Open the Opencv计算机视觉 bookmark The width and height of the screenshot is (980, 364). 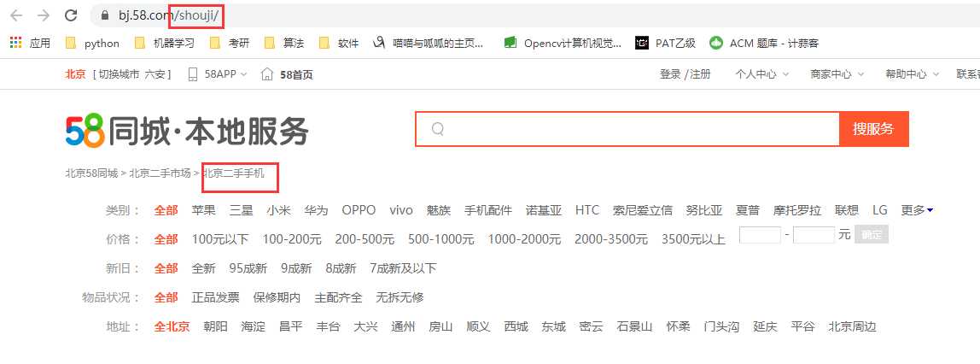(x=563, y=44)
